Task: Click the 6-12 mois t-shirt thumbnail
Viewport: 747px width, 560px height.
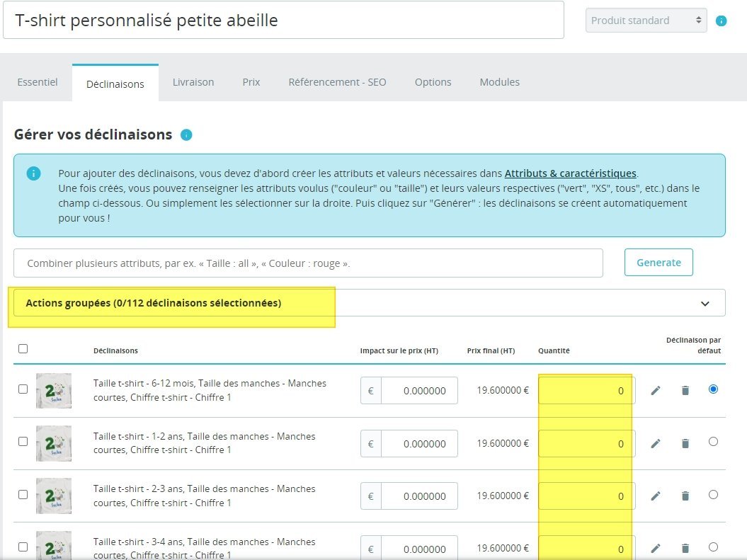Action: (x=54, y=391)
